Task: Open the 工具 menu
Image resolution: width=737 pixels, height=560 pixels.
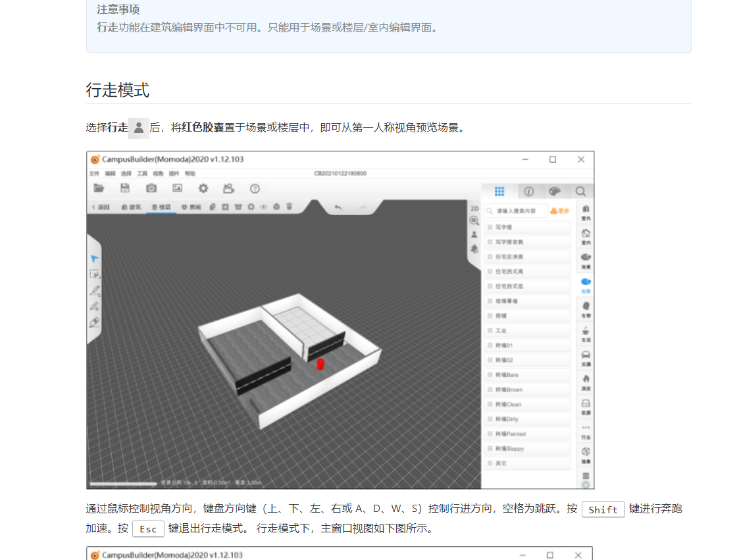Action: tap(142, 174)
